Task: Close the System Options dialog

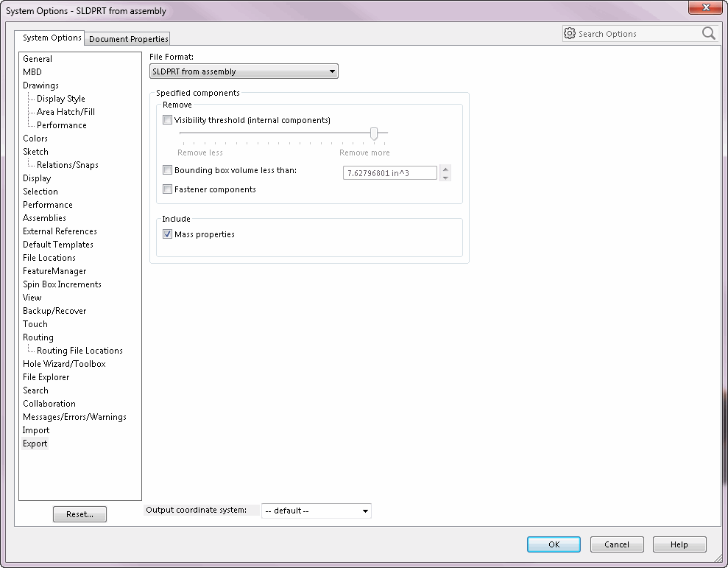Action: tap(705, 7)
